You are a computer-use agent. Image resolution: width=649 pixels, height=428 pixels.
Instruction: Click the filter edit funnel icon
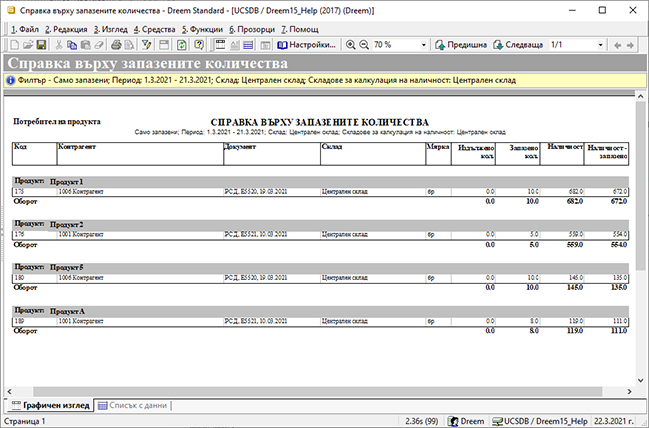tap(146, 45)
